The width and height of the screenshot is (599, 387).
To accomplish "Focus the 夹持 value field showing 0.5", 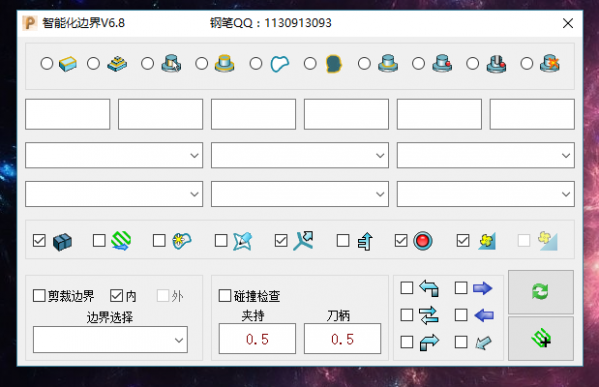I will 257,339.
